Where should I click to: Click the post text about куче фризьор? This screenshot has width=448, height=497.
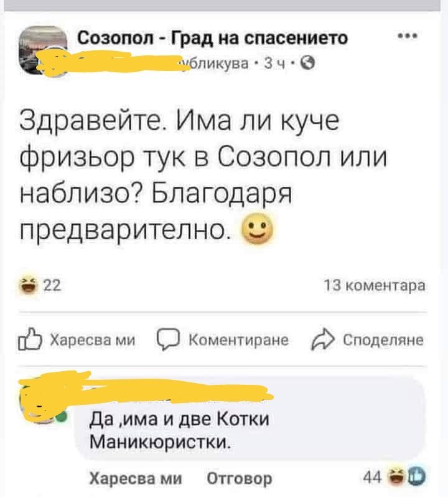point(203,174)
